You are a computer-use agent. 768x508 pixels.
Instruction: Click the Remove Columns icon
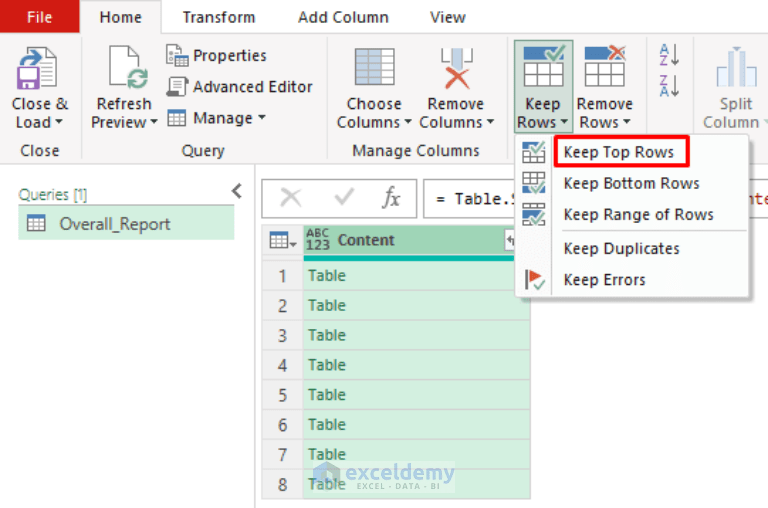click(x=456, y=68)
